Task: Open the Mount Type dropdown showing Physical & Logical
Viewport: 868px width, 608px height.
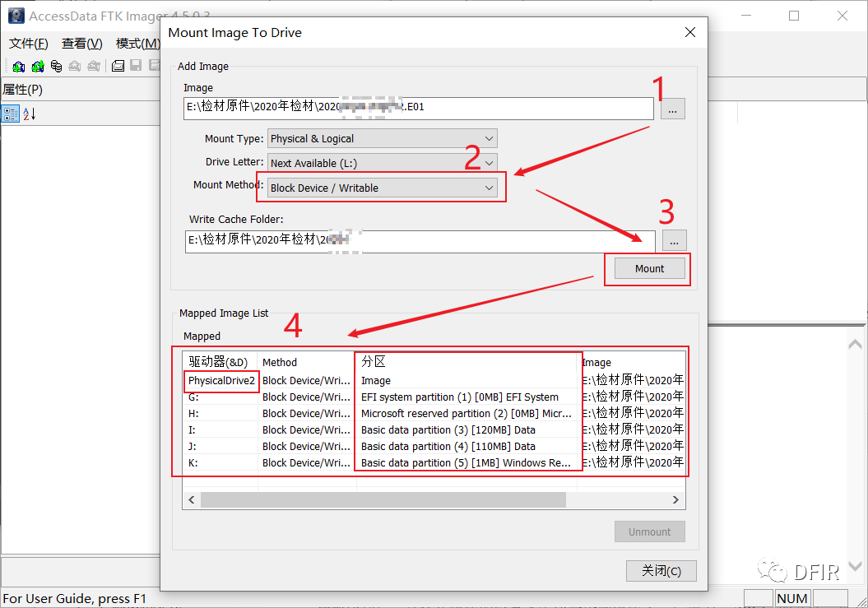Action: click(x=383, y=138)
